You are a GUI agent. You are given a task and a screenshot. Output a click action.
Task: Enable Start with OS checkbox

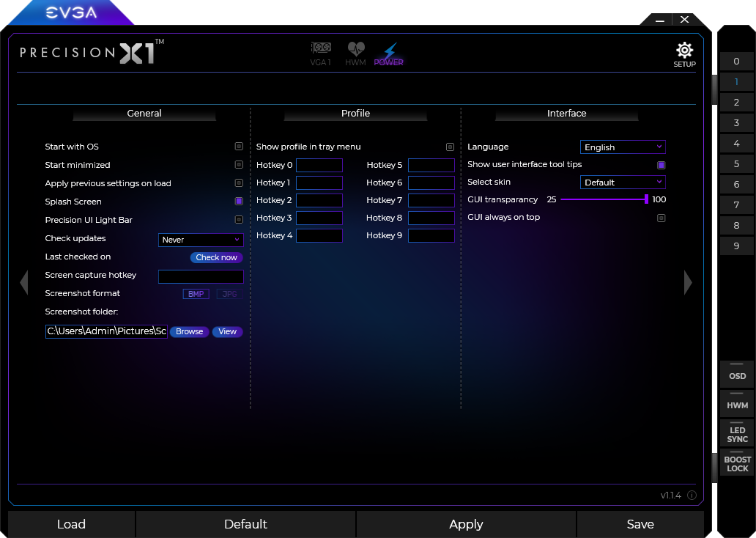pos(239,146)
